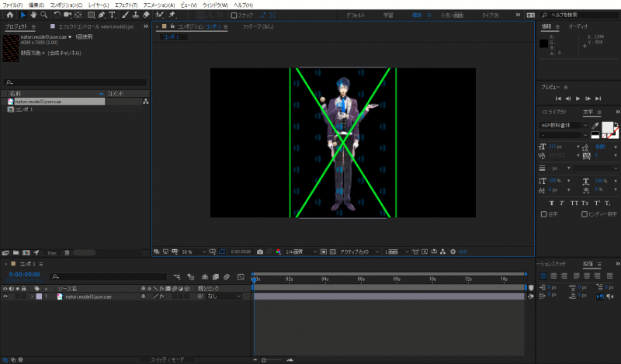Select the Rotation tool

point(57,15)
